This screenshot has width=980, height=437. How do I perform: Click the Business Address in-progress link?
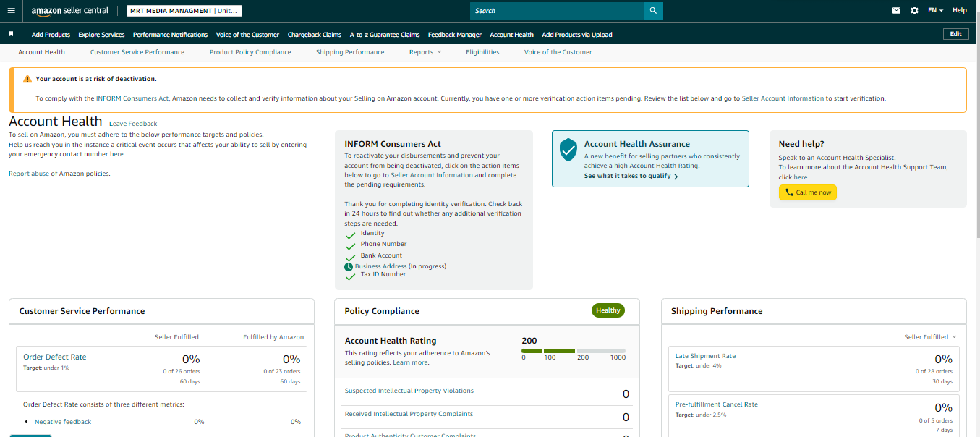(380, 266)
